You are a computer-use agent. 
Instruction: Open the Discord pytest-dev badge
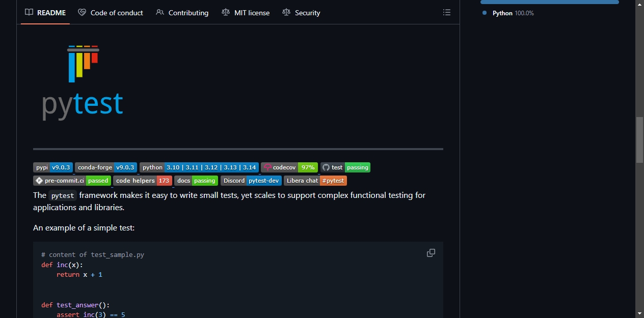pos(251,181)
